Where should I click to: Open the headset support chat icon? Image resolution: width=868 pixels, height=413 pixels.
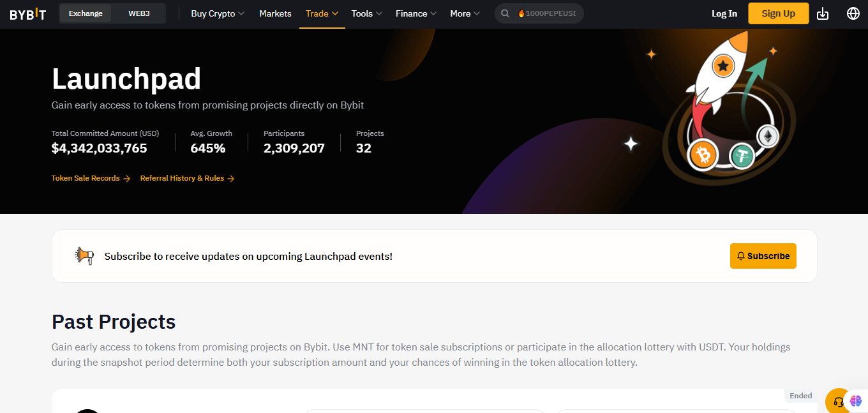839,402
